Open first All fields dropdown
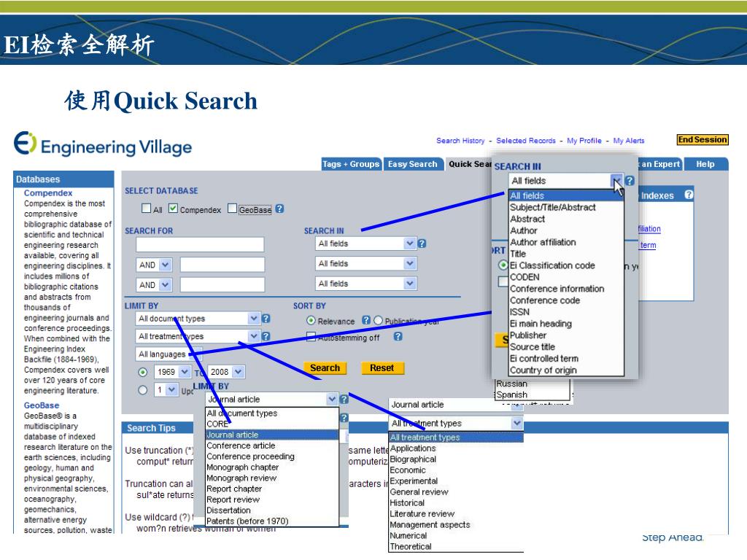Image resolution: width=747 pixels, height=560 pixels. click(365, 244)
